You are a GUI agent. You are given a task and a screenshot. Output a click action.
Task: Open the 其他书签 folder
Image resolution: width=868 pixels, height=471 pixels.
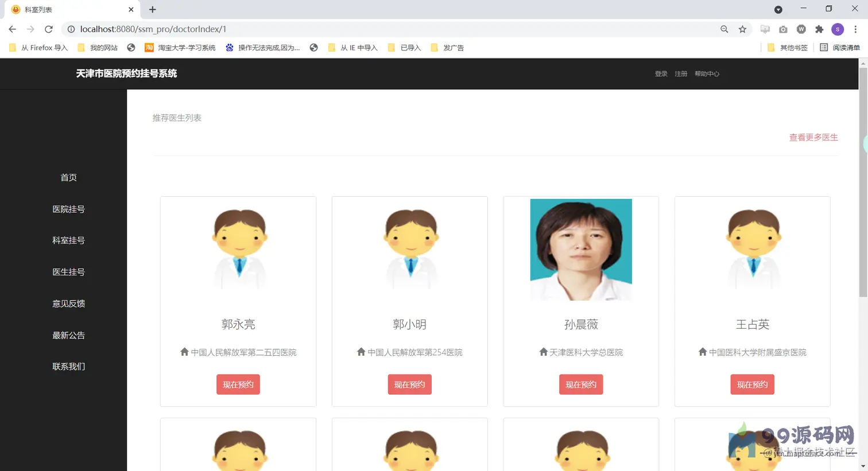click(788, 48)
